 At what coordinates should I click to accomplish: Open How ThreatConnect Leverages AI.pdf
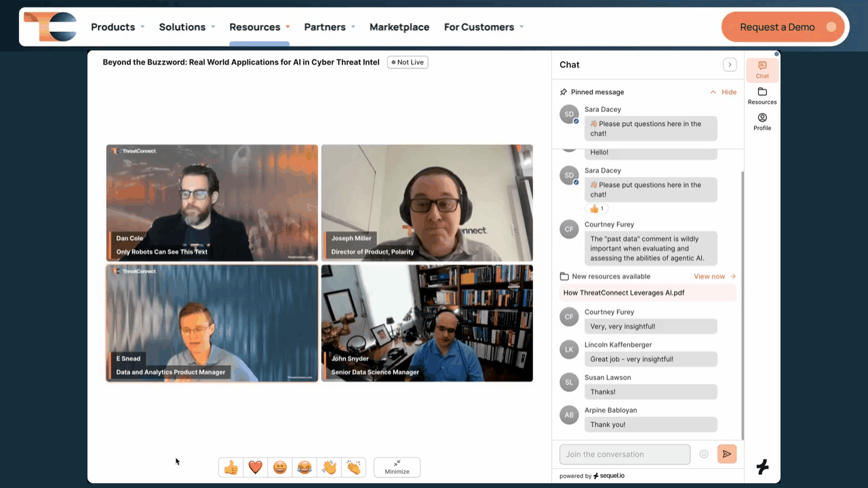point(648,293)
